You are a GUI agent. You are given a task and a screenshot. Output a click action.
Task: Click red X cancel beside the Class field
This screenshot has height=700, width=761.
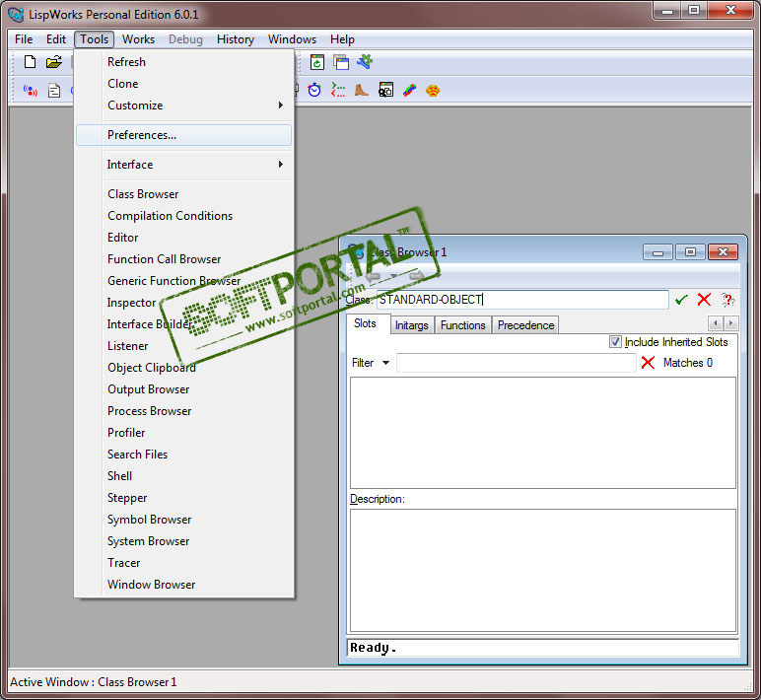pyautogui.click(x=704, y=300)
